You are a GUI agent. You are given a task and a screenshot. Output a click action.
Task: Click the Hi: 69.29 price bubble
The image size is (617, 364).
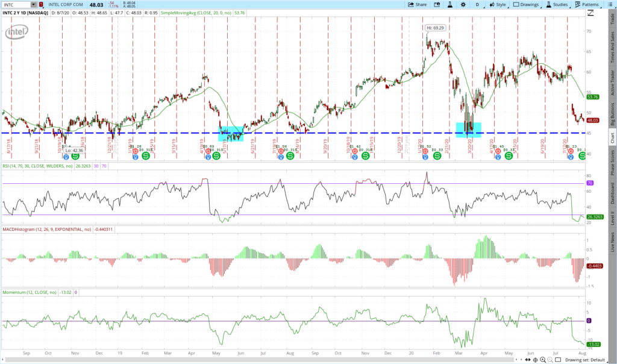(x=435, y=28)
